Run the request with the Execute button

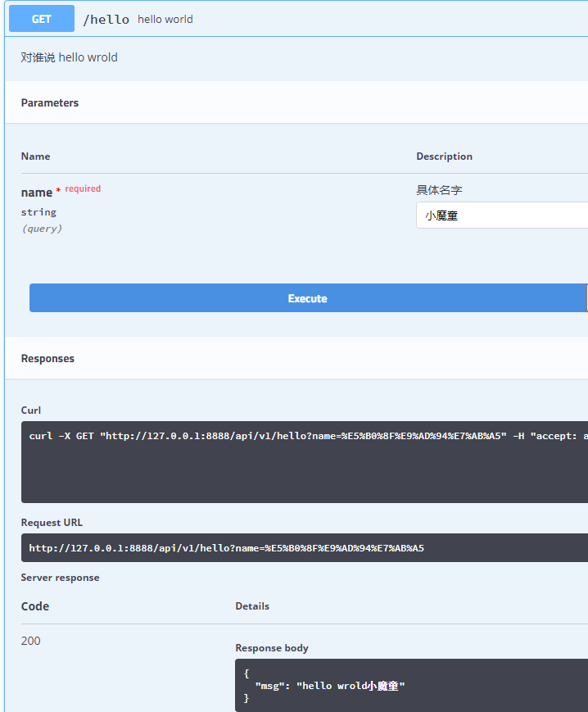[308, 298]
